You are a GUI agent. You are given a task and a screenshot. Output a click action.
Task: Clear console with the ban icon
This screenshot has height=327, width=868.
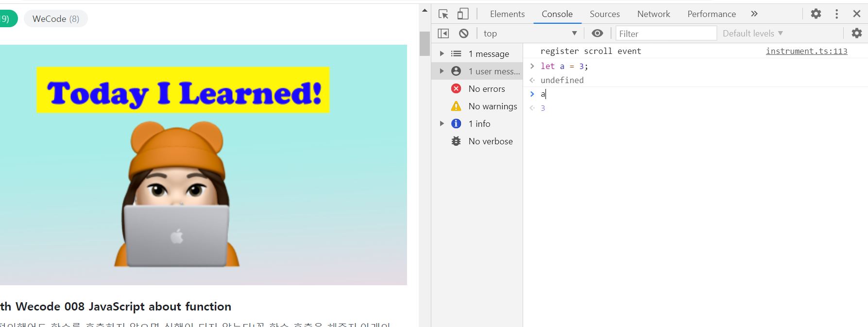pos(464,34)
